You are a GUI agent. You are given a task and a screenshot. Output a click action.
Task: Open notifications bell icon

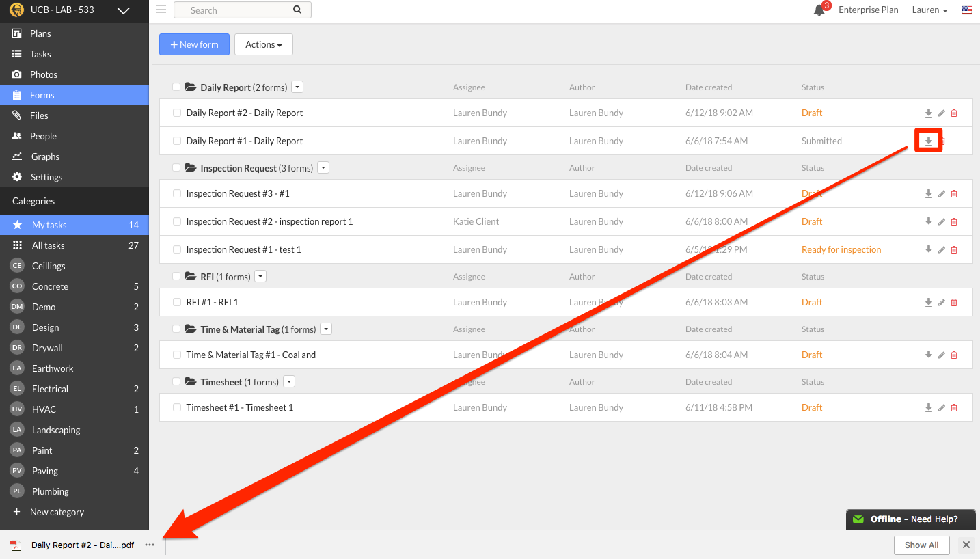819,10
